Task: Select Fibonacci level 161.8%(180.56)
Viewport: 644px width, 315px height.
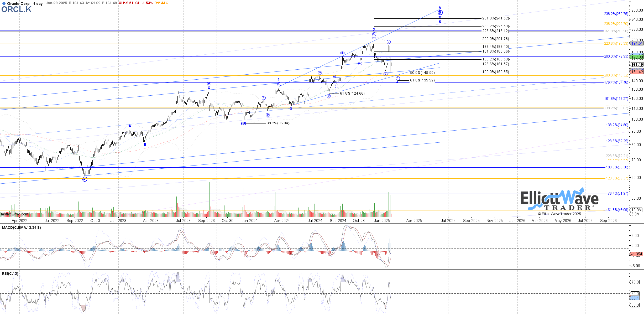Action: (496, 51)
